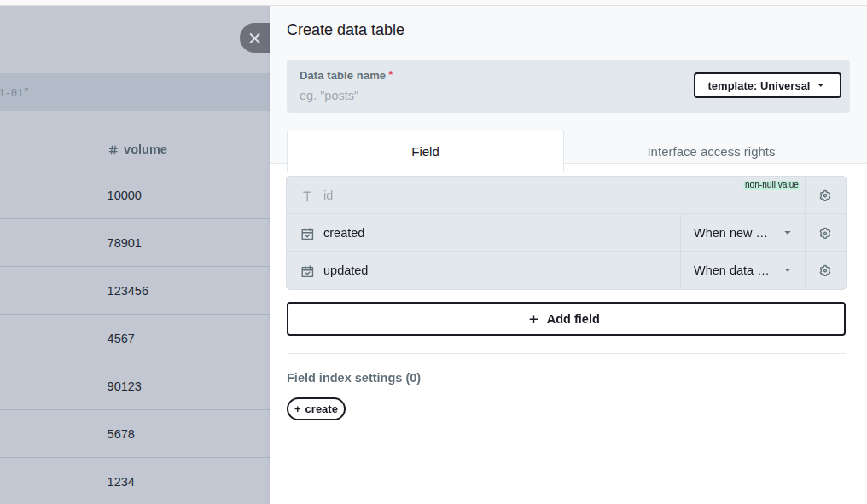Click the + create index button
The width and height of the screenshot is (867, 504).
[316, 409]
